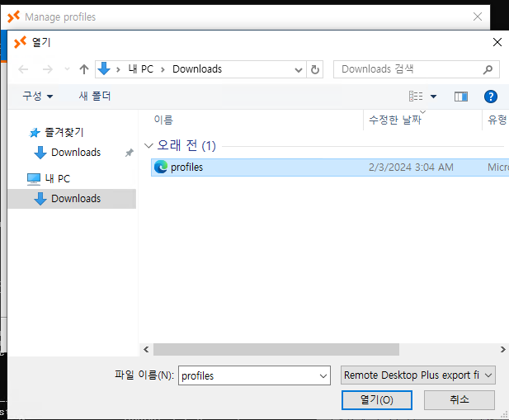Expand the file name dropdown arrow
The height and width of the screenshot is (420, 509).
point(323,376)
